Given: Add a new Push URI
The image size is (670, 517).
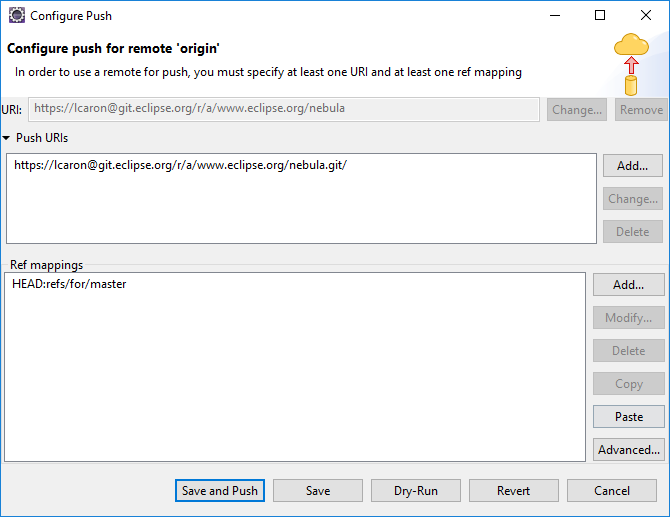Looking at the screenshot, I should [632, 166].
